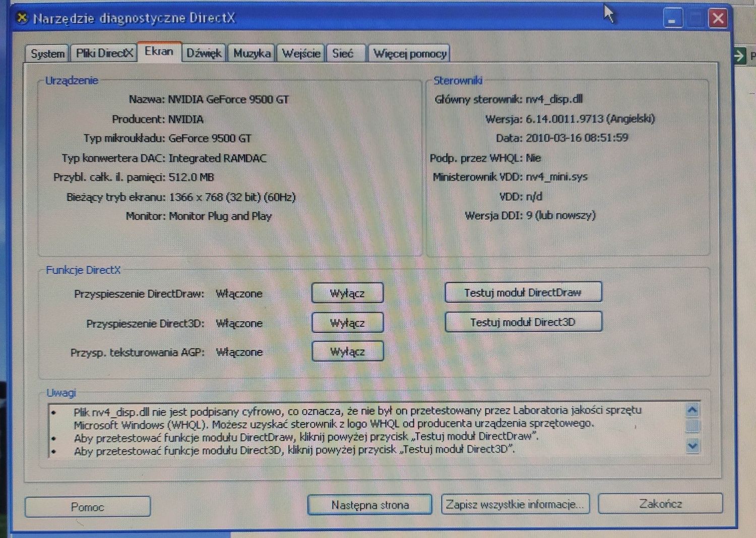Click Włączone status next to DirectDraw
This screenshot has height=538, width=756.
(239, 293)
